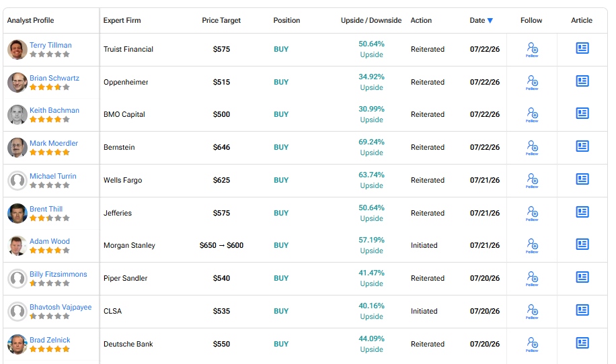Click Brent Thill's profile photo
This screenshot has height=364, width=616.
coord(17,214)
